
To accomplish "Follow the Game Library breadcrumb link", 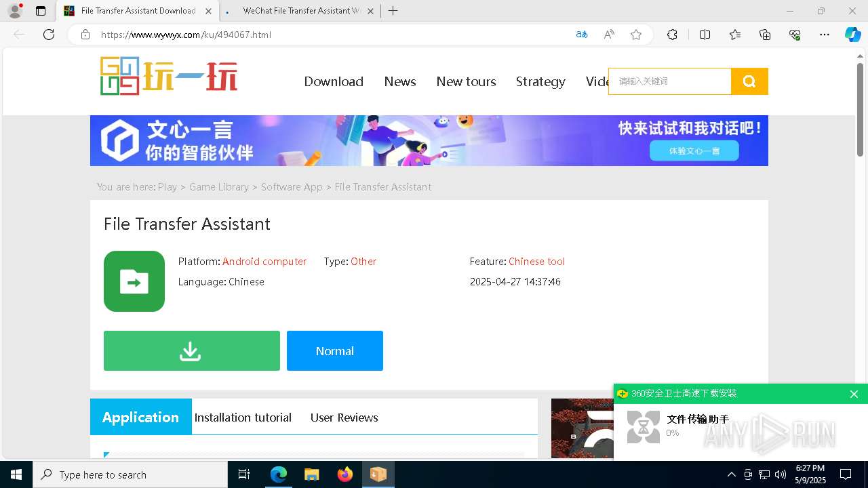I will tap(219, 187).
